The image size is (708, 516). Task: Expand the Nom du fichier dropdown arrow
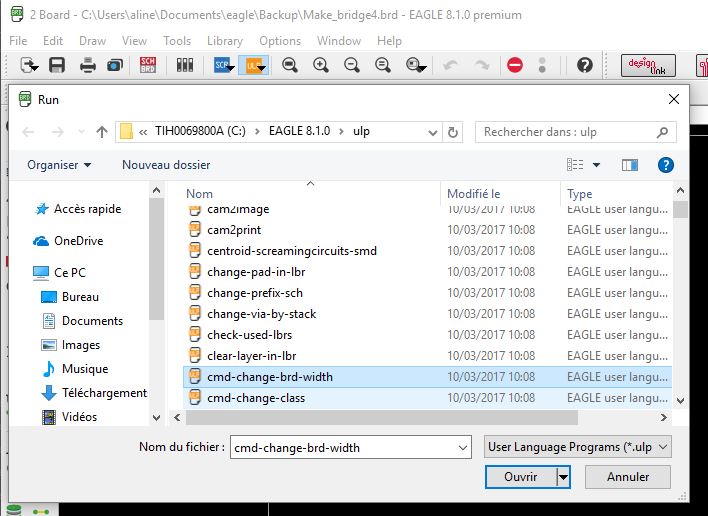pyautogui.click(x=463, y=448)
